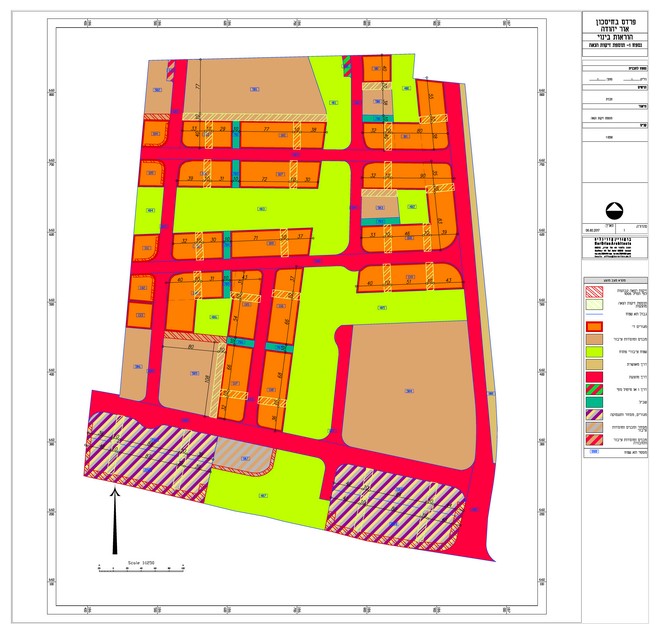This screenshot has width=660, height=634.
Task: Select the purple striped legend swatch
Action: (594, 415)
